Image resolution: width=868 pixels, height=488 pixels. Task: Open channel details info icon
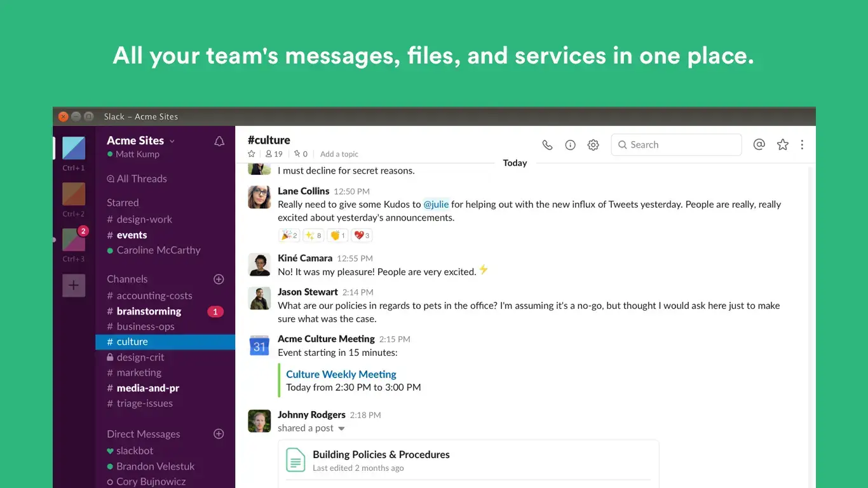pyautogui.click(x=571, y=145)
